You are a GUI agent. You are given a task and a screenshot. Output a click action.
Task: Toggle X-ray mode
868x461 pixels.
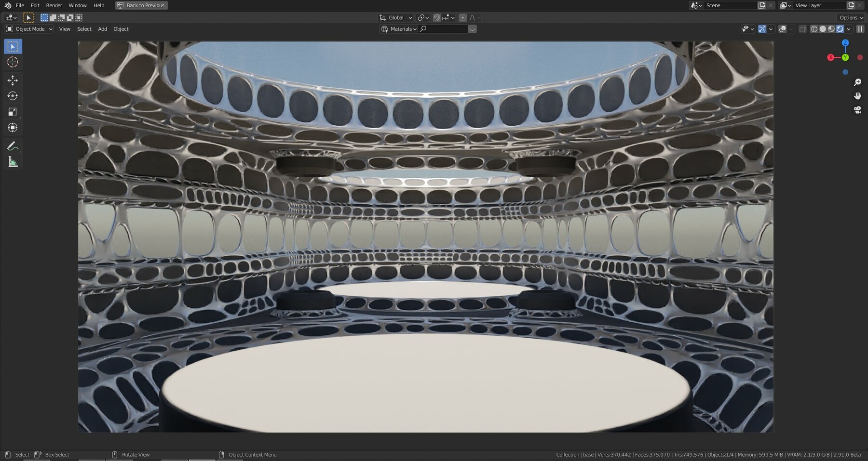[802, 29]
